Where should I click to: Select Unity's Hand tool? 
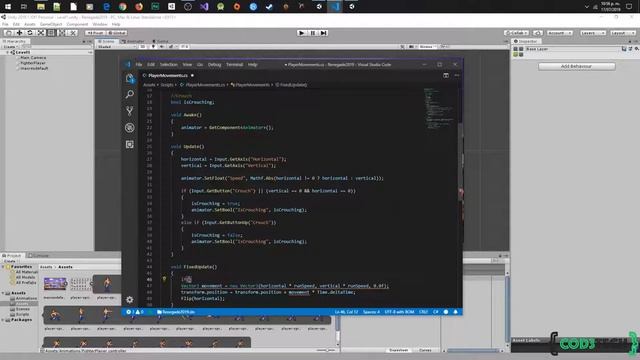click(9, 33)
